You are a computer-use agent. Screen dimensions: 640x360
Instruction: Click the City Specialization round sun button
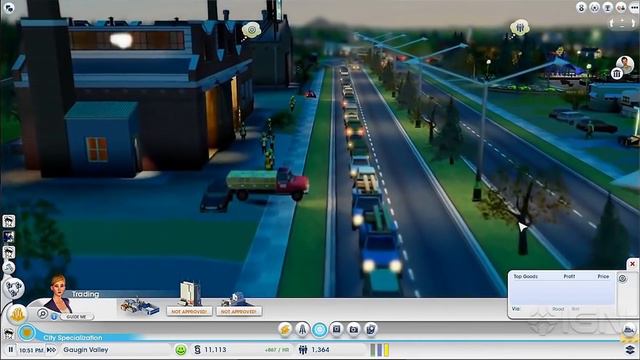[x=27, y=332]
